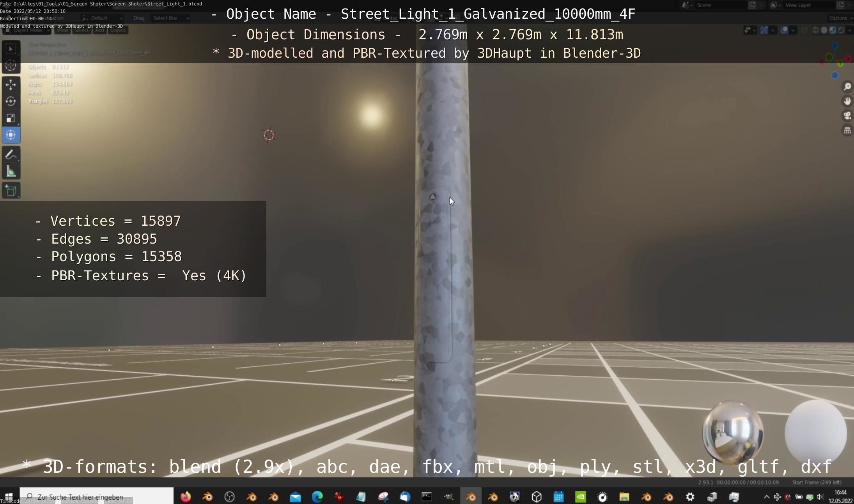
Task: Open the Add menu
Action: click(x=100, y=30)
